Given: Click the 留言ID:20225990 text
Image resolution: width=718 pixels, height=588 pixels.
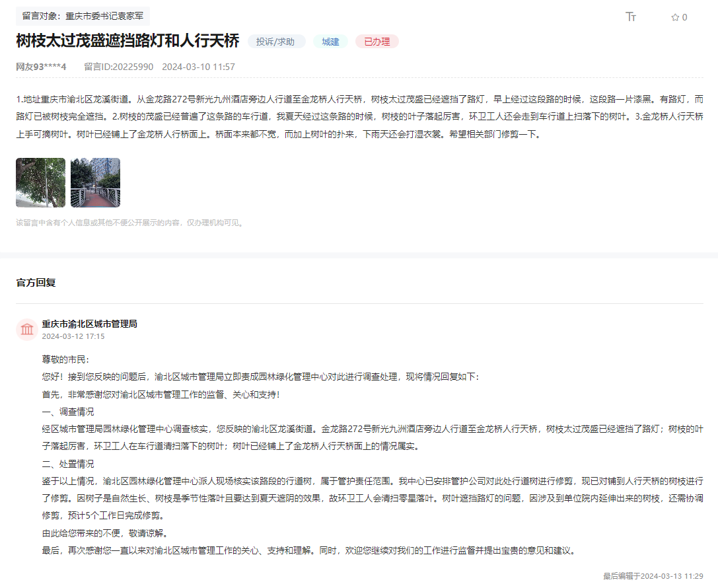Looking at the screenshot, I should (119, 67).
